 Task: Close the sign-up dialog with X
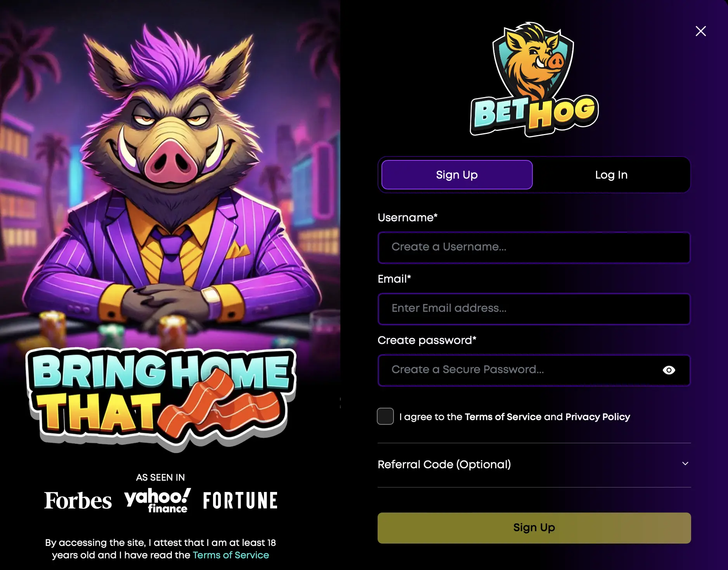point(700,31)
